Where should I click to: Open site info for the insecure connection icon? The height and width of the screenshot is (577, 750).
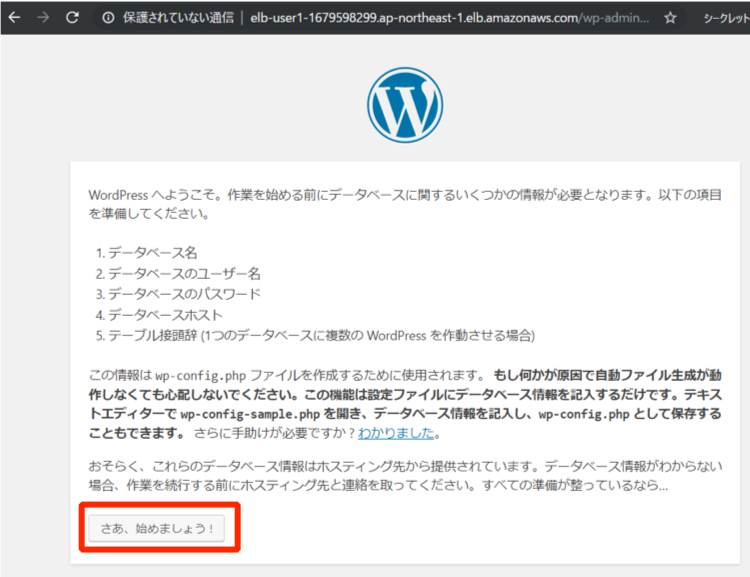pyautogui.click(x=109, y=18)
